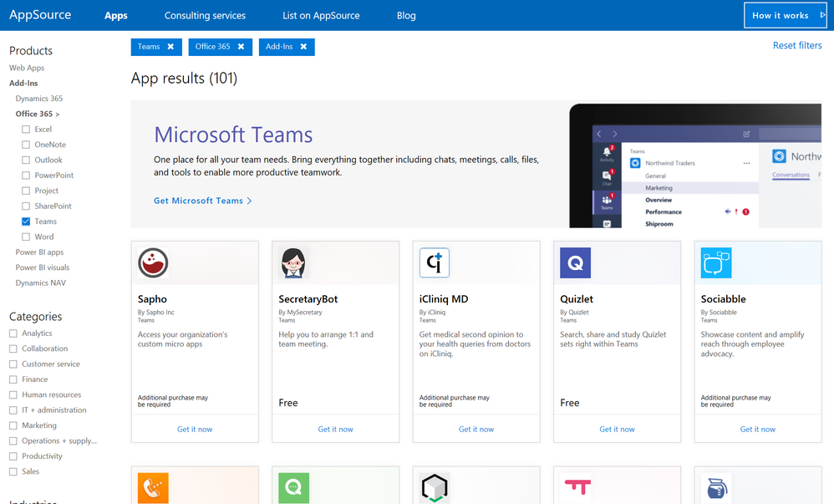This screenshot has height=504, width=834.
Task: Open the SecretaryBot avatar icon
Action: pyautogui.click(x=293, y=262)
